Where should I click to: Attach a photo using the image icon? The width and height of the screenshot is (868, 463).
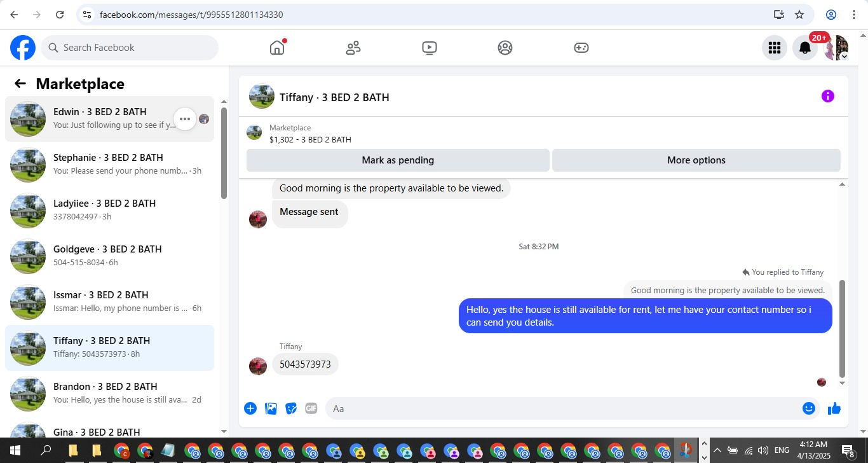(x=271, y=408)
